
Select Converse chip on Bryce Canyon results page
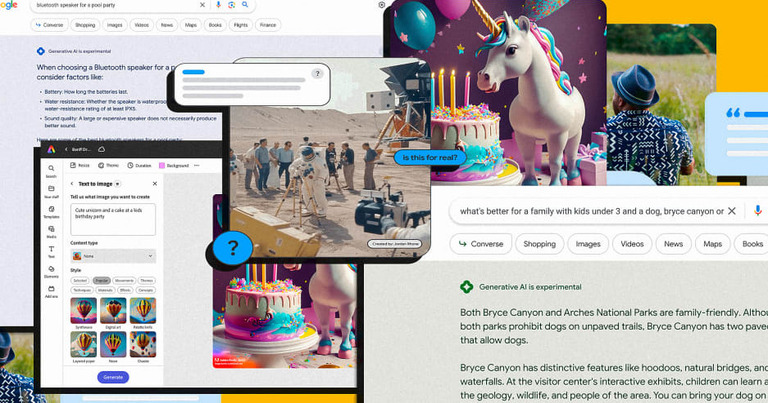click(x=480, y=244)
